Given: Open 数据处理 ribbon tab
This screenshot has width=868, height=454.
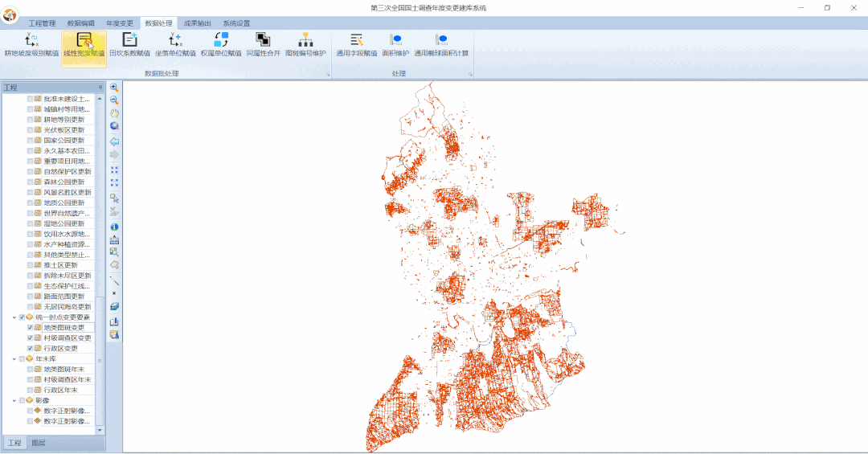Looking at the screenshot, I should coord(158,23).
